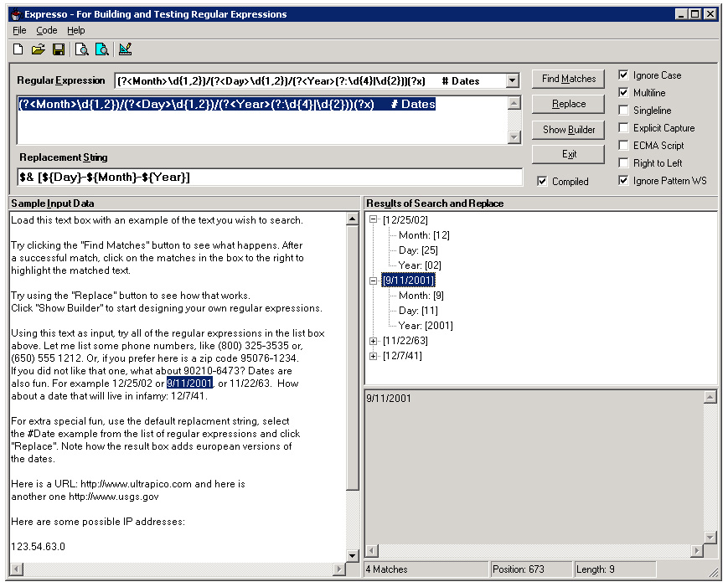Open the Code menu
The height and width of the screenshot is (587, 728).
pyautogui.click(x=46, y=31)
